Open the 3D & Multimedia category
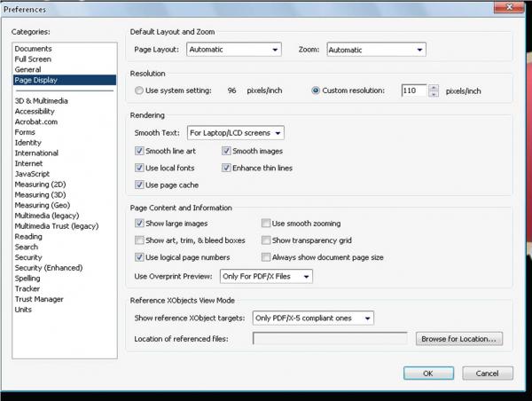 [41, 101]
